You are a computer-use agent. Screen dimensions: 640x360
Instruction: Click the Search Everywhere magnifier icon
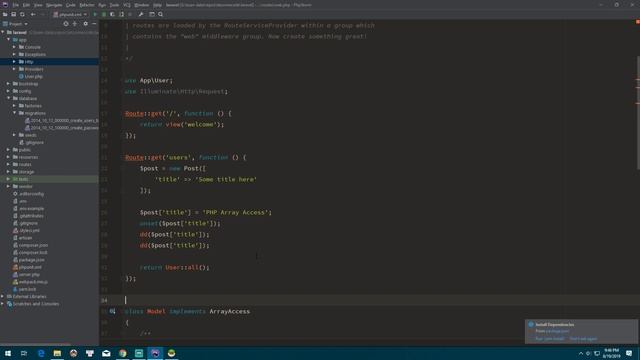(160, 14)
